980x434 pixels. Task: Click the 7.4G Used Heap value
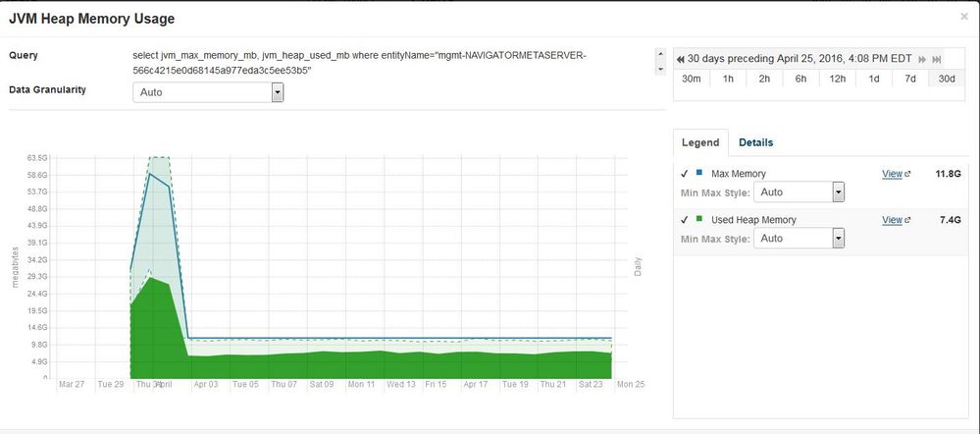pos(950,220)
